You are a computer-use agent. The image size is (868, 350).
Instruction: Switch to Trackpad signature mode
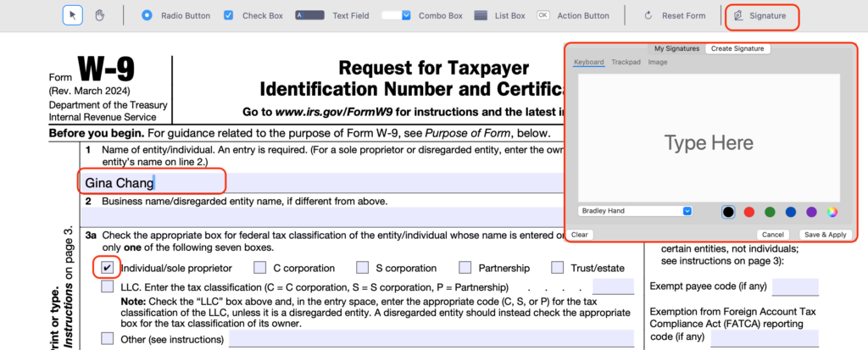tap(626, 62)
